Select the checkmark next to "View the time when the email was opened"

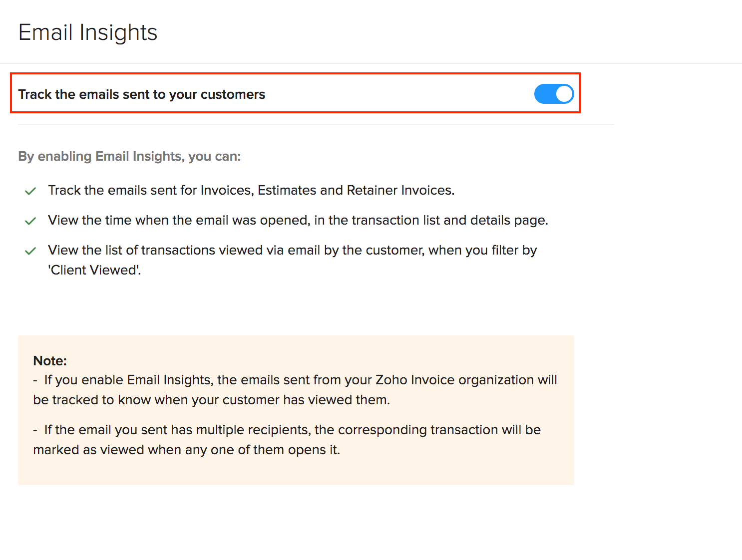pyautogui.click(x=30, y=221)
